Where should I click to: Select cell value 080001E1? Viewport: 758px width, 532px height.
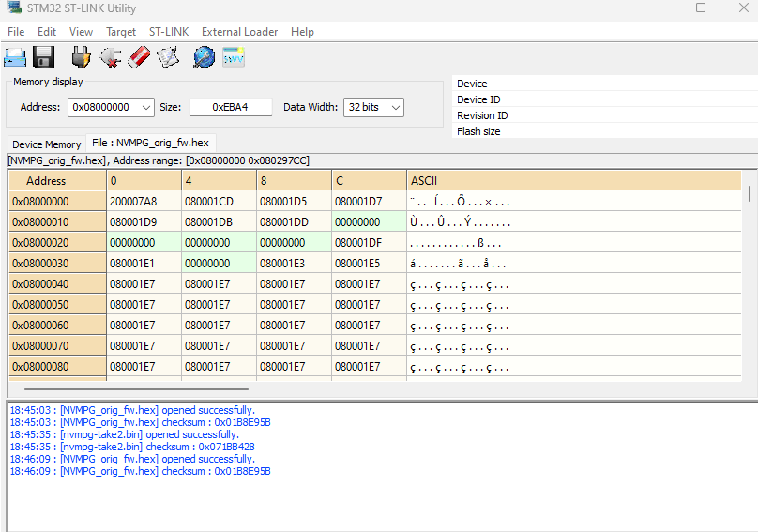[x=144, y=264]
